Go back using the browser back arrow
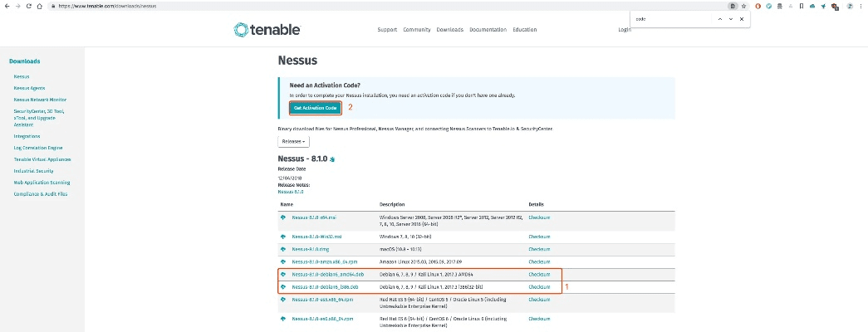The image size is (868, 332). coord(7,6)
